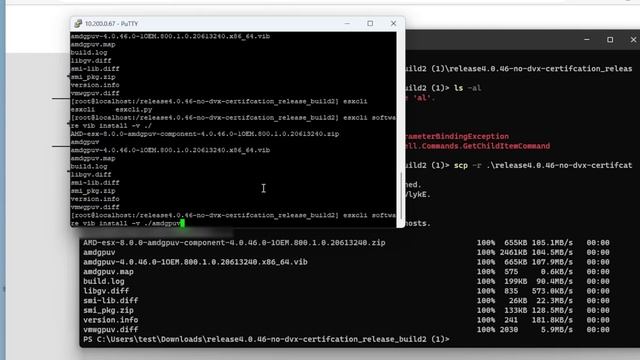Maximize the PuTTY window
The width and height of the screenshot is (640, 360).
pos(370,24)
